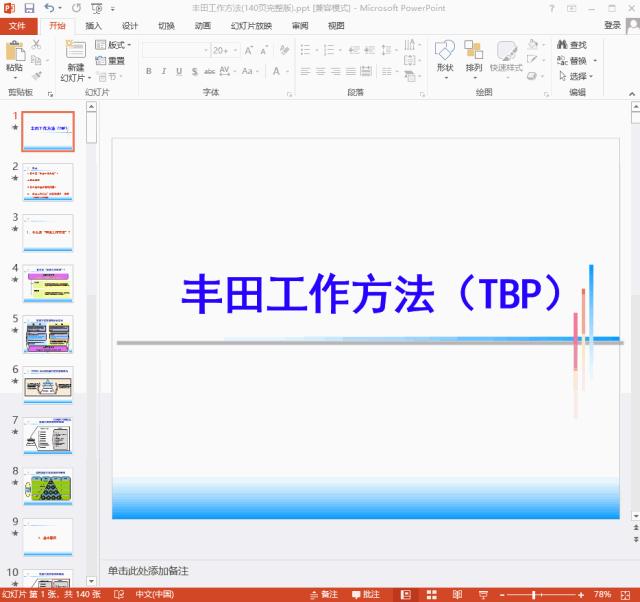
Task: Click the zoom in plus button
Action: pos(581,595)
